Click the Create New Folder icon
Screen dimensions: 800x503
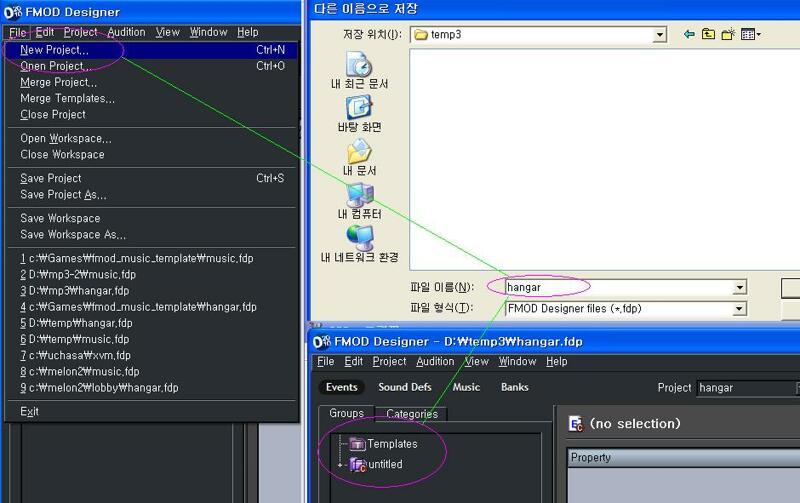[728, 34]
